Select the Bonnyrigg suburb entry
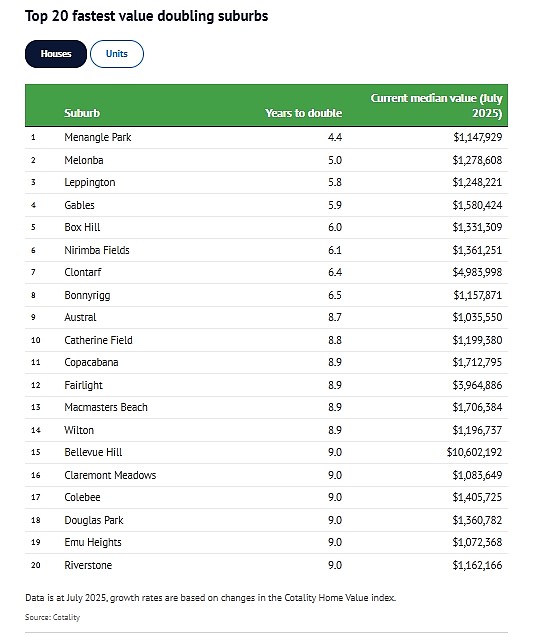Screen dimensions: 544x637 click(x=87, y=295)
